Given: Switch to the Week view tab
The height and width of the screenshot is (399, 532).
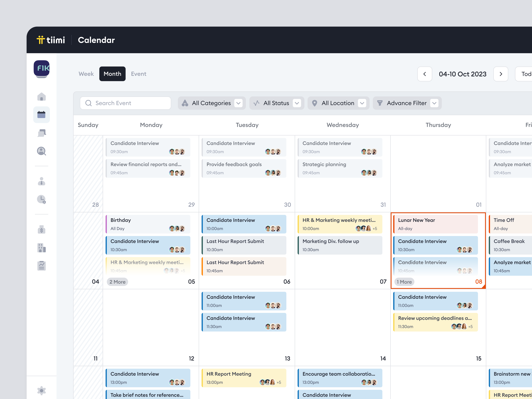Looking at the screenshot, I should [86, 74].
